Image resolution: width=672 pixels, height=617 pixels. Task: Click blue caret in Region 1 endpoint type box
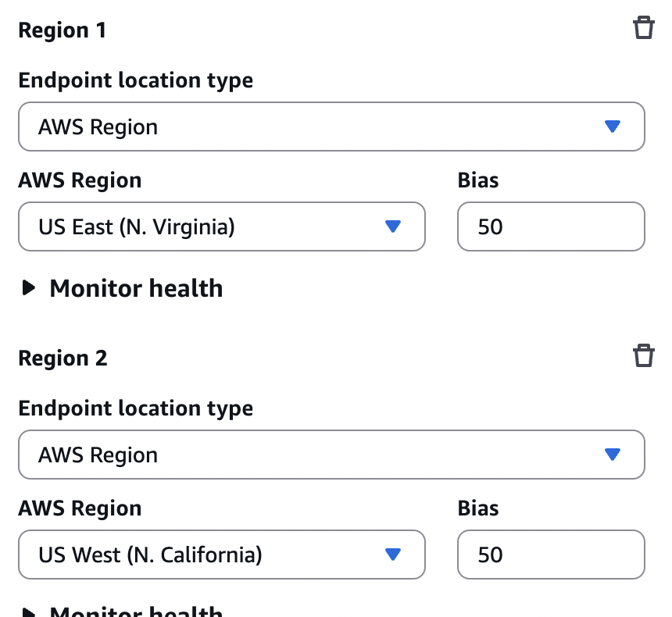[613, 127]
